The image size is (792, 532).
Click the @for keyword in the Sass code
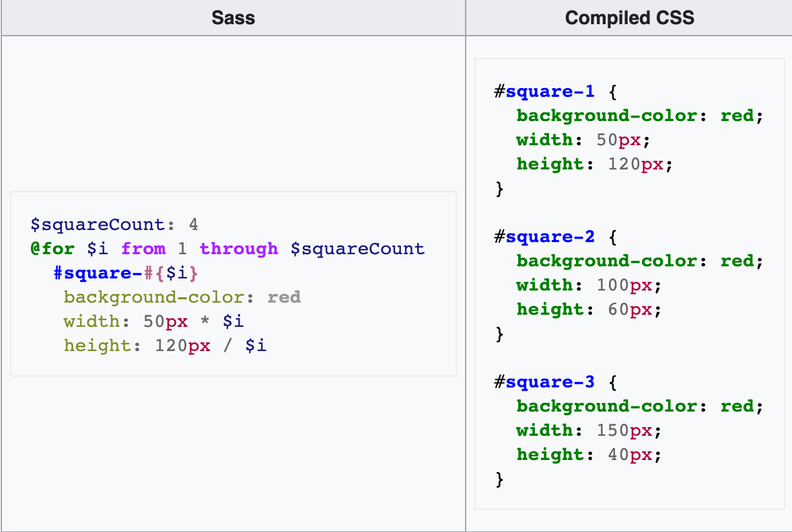[x=52, y=248]
